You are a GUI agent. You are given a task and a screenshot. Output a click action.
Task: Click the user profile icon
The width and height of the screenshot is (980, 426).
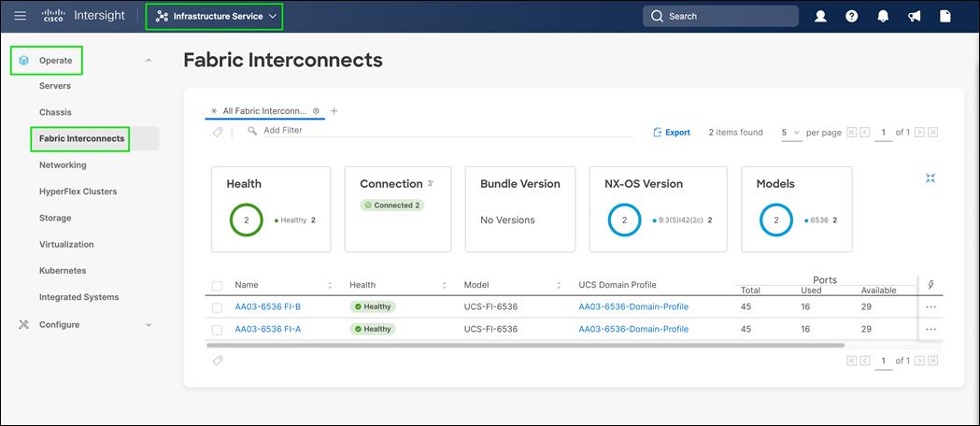[820, 16]
